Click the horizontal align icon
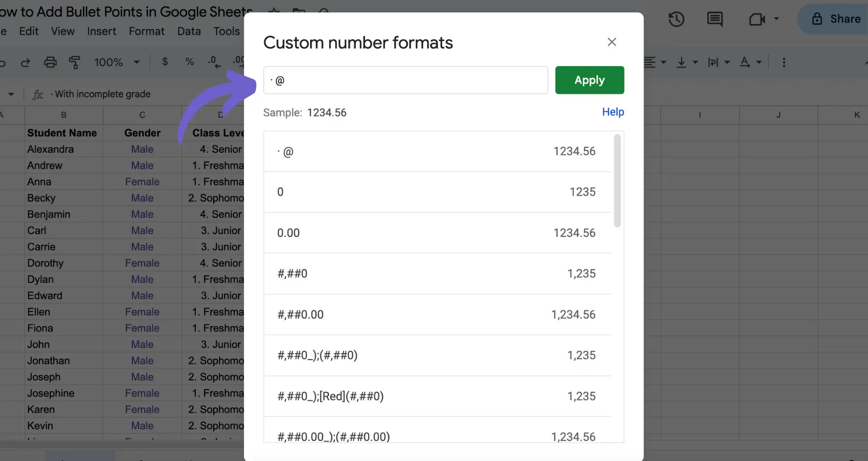The height and width of the screenshot is (461, 868). pos(650,62)
